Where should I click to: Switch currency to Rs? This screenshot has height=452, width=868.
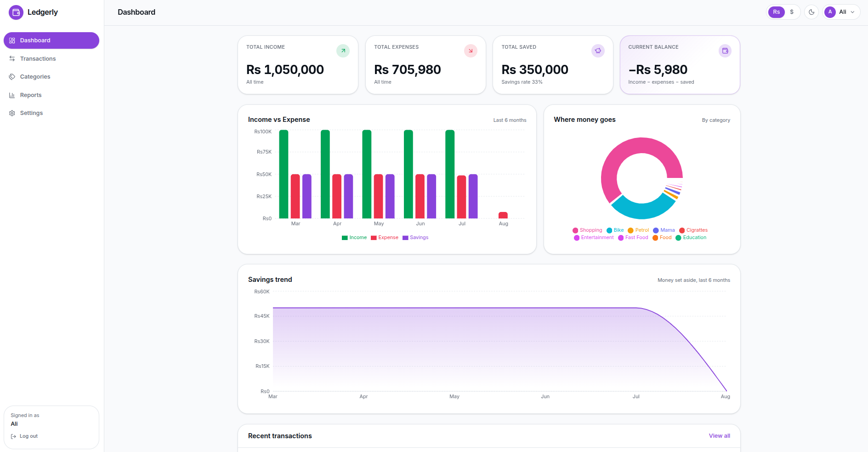coord(776,12)
